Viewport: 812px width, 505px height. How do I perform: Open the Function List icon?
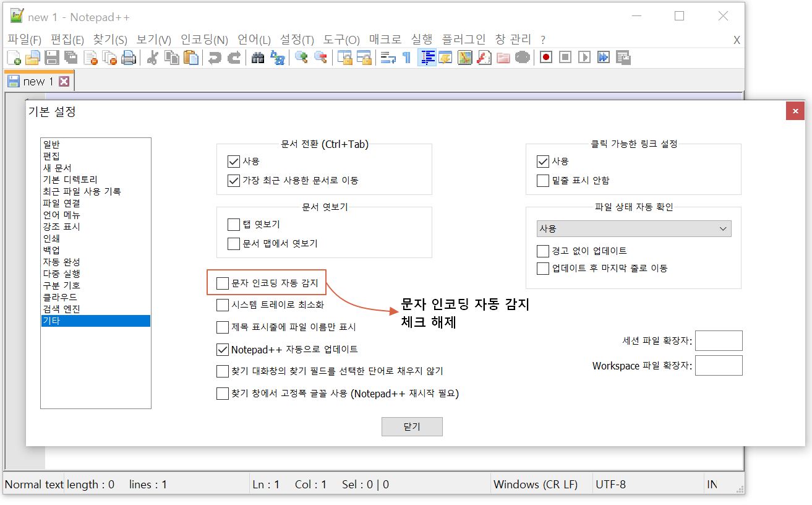click(484, 58)
